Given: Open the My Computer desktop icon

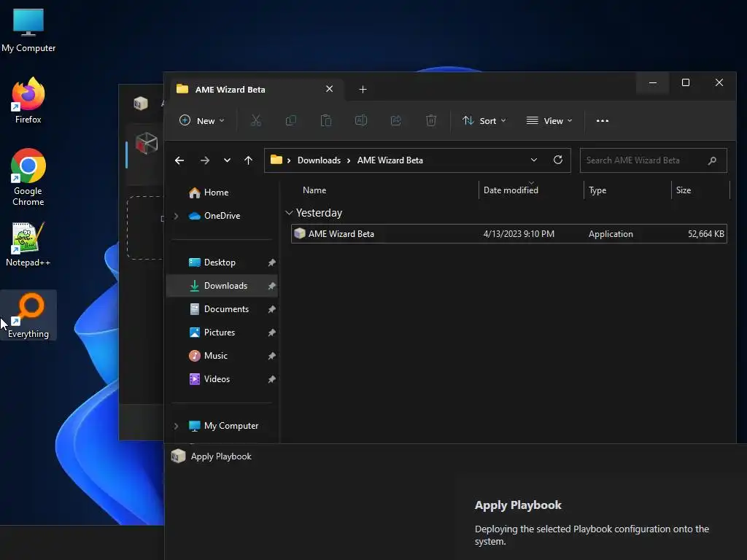Looking at the screenshot, I should (x=28, y=31).
